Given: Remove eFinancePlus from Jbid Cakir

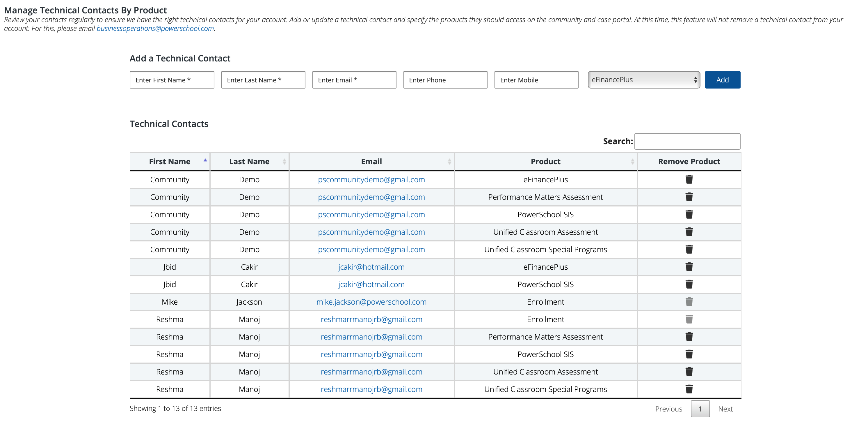Looking at the screenshot, I should point(689,267).
